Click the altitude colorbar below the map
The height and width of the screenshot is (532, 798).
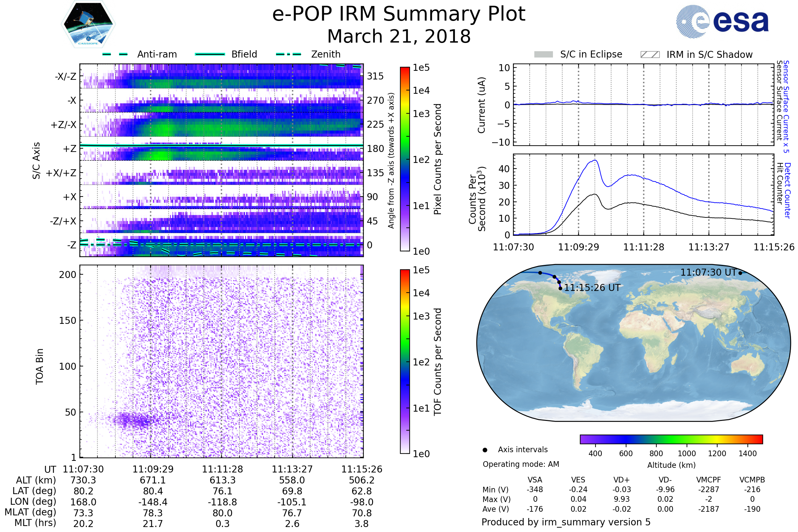(x=671, y=439)
